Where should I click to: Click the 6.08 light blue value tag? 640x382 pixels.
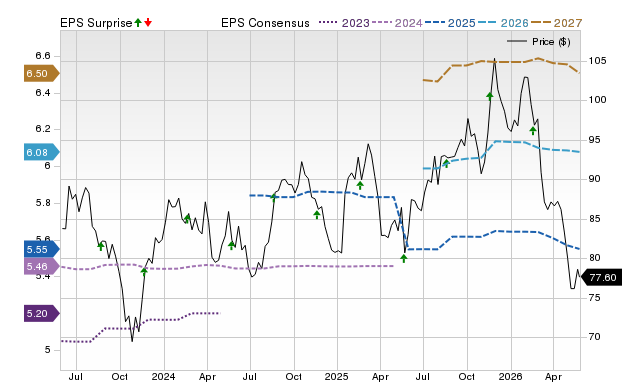click(x=42, y=152)
